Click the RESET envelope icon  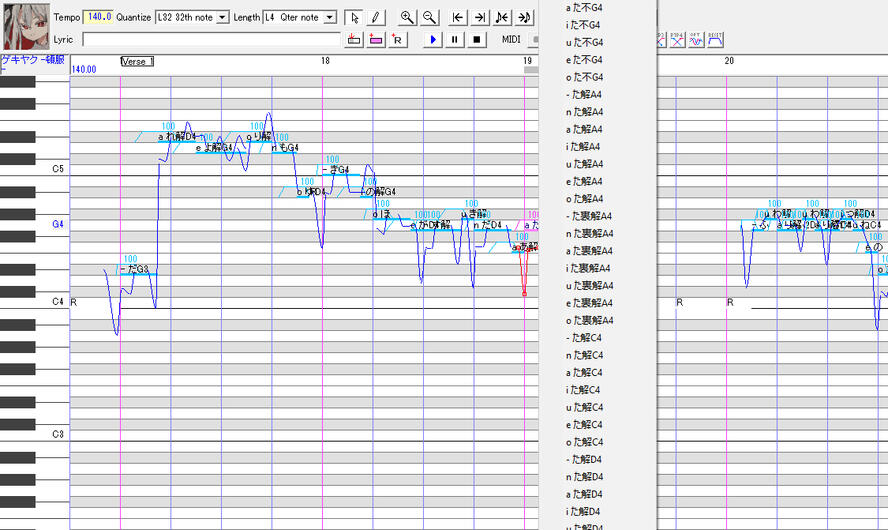click(715, 40)
